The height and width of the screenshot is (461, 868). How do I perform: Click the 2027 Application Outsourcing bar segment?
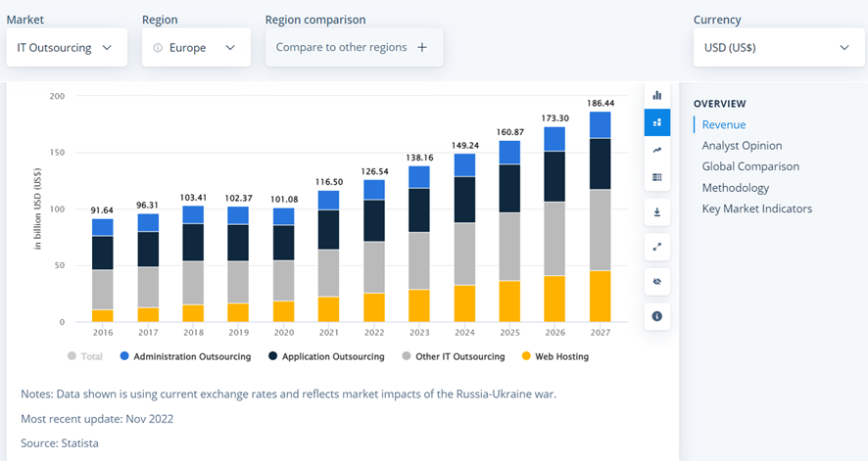click(x=601, y=163)
